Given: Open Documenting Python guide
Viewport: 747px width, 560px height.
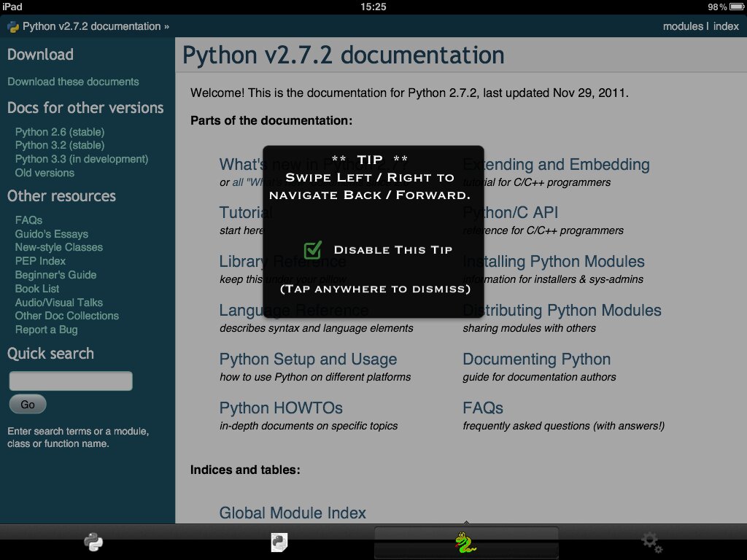Looking at the screenshot, I should tap(536, 359).
